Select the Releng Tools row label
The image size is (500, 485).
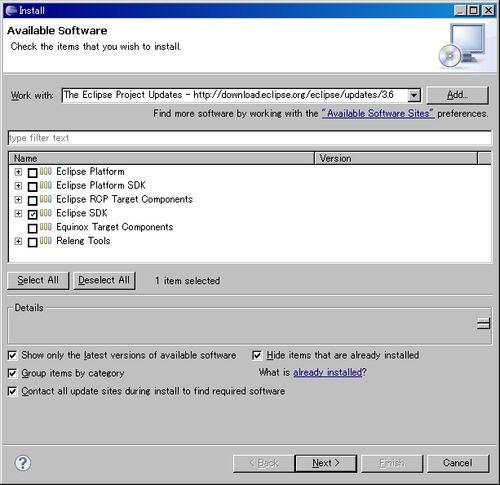tap(83, 241)
